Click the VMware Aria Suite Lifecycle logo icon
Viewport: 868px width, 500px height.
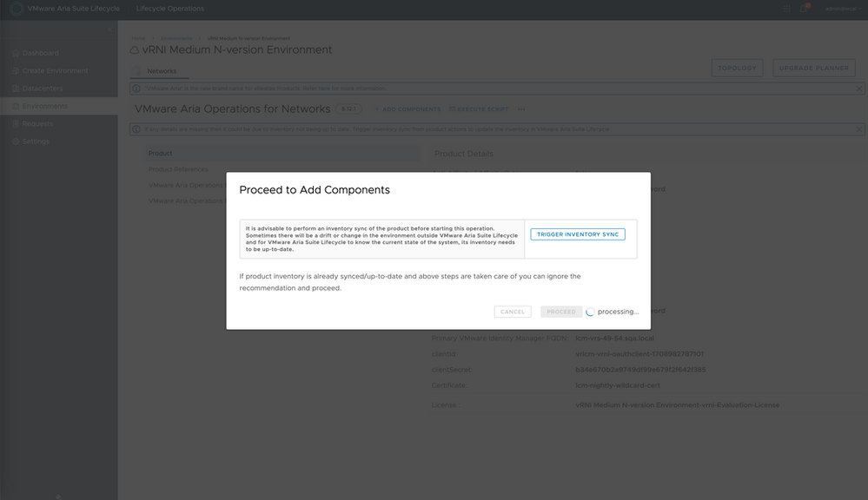click(17, 9)
